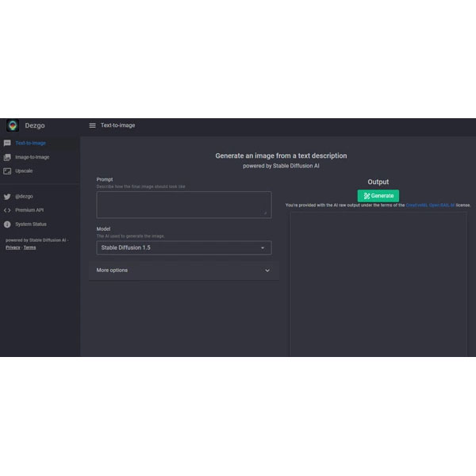This screenshot has height=476, width=476.
Task: Select the Upscale icon in sidebar
Action: pos(7,171)
